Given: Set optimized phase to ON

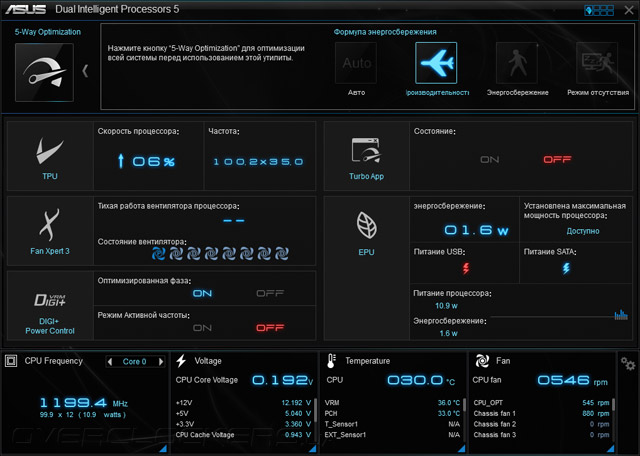Looking at the screenshot, I should click(202, 294).
